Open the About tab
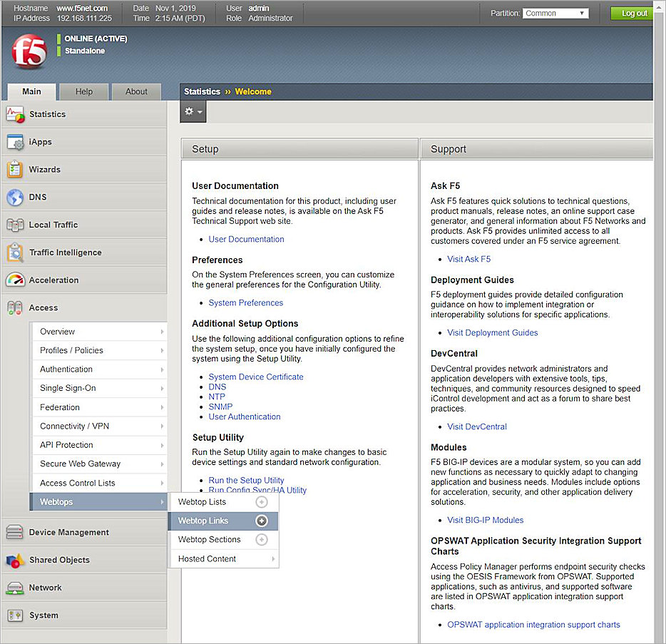The height and width of the screenshot is (644, 666). click(x=136, y=91)
